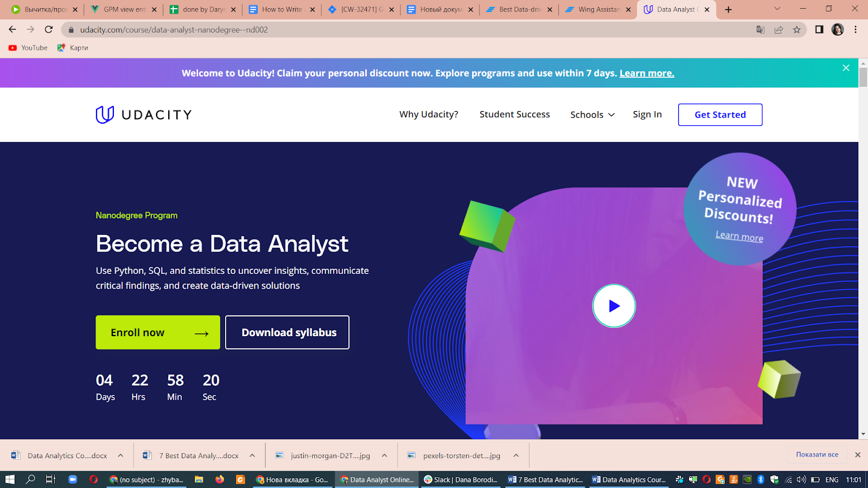Close the Data Analyst tab

707,9
